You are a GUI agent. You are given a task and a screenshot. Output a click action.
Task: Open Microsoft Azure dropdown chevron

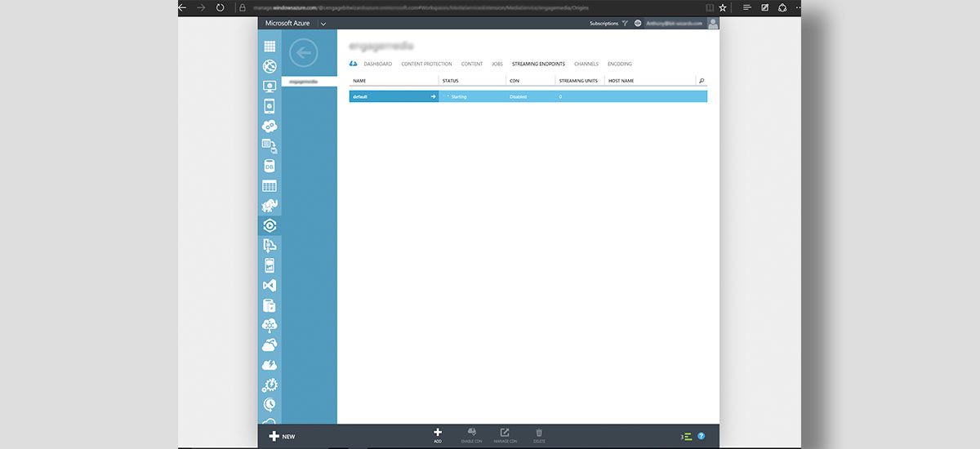[323, 24]
